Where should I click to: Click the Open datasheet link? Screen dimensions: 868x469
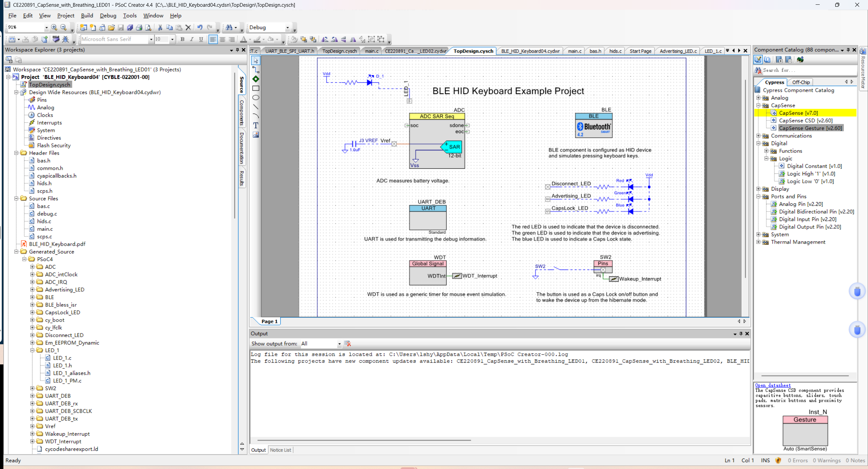pyautogui.click(x=773, y=385)
